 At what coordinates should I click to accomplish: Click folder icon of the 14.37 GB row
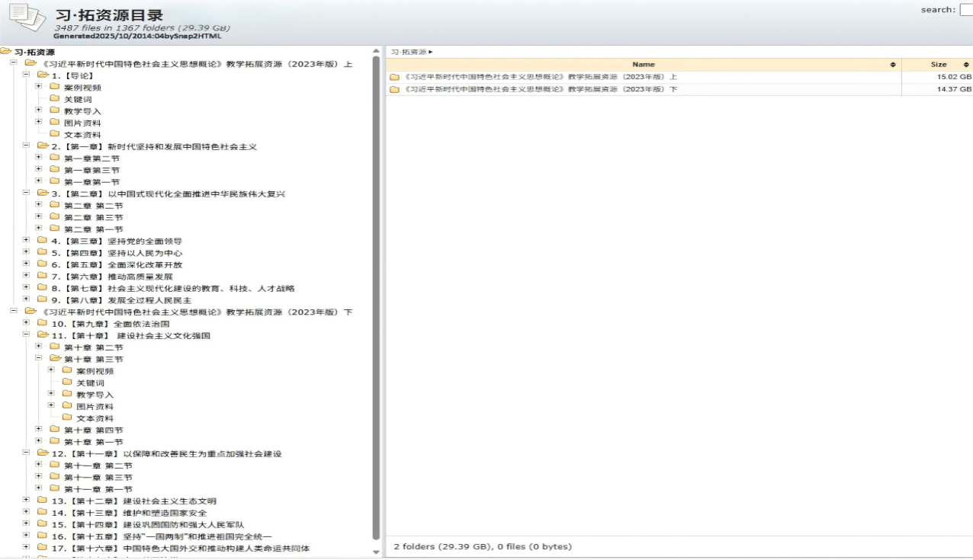pos(394,90)
